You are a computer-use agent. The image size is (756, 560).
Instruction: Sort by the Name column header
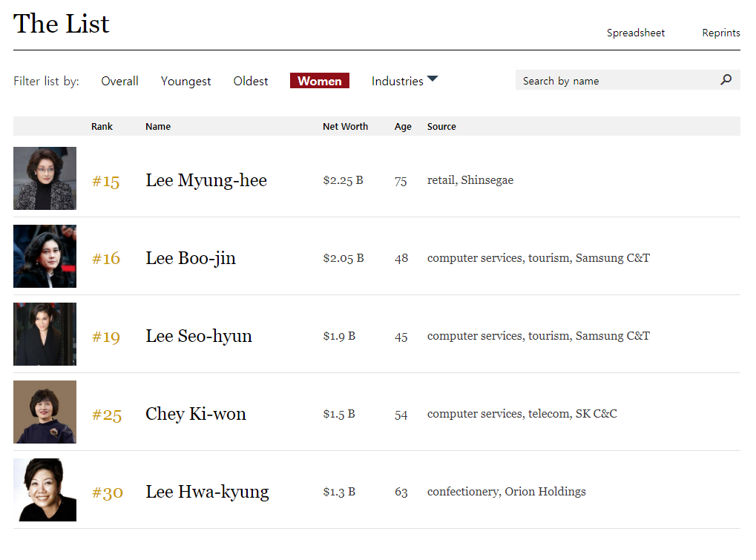(158, 126)
